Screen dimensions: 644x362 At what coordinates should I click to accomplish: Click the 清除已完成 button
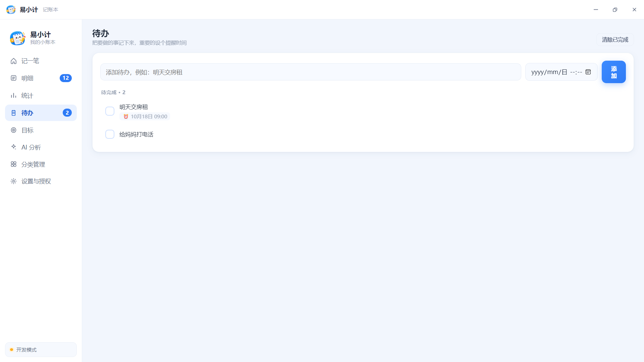(615, 40)
